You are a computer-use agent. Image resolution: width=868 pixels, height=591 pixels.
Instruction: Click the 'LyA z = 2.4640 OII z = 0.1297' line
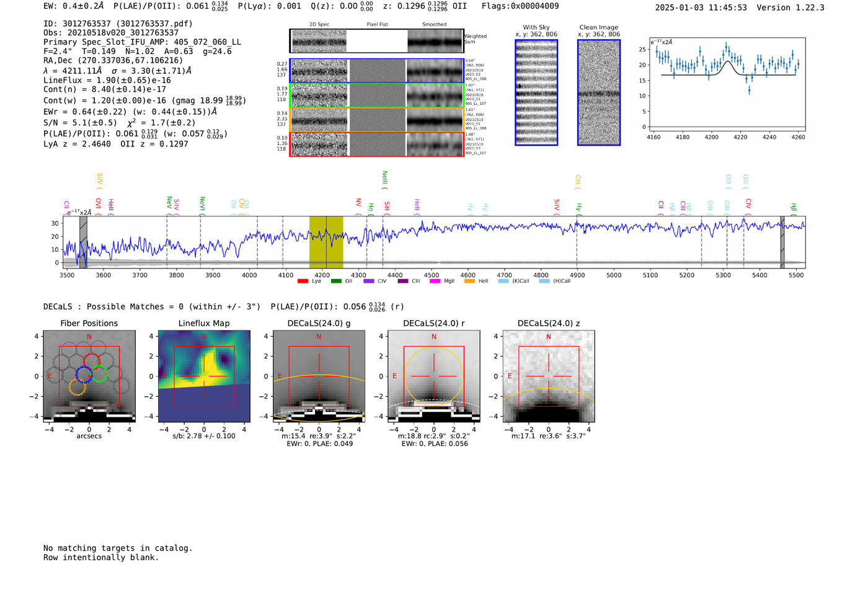116,144
